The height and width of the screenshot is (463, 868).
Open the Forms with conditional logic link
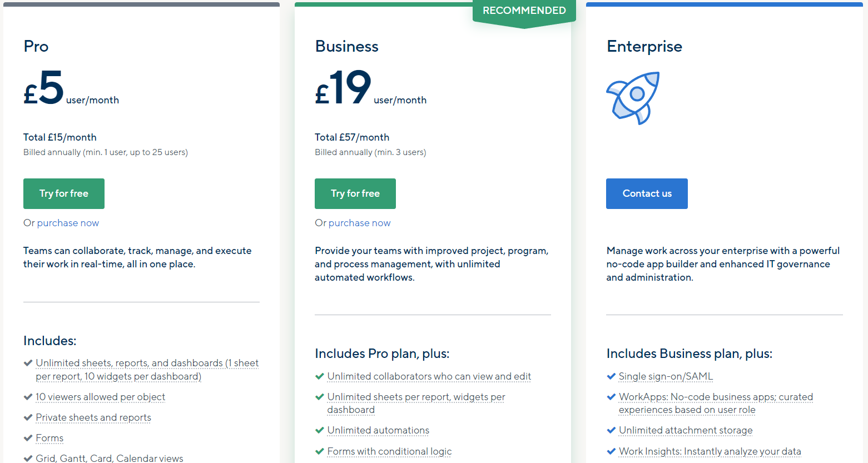coord(389,451)
